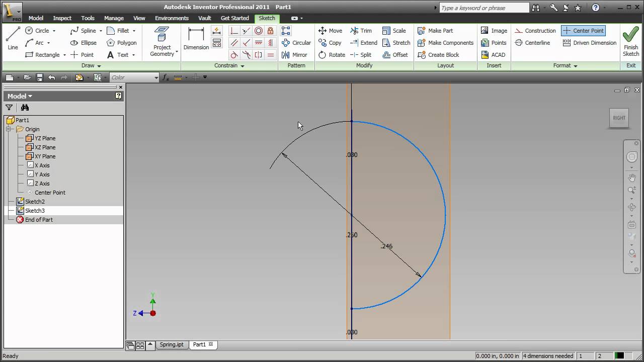The height and width of the screenshot is (362, 644).
Task: Switch to Spring.ipt document tab
Action: click(172, 344)
